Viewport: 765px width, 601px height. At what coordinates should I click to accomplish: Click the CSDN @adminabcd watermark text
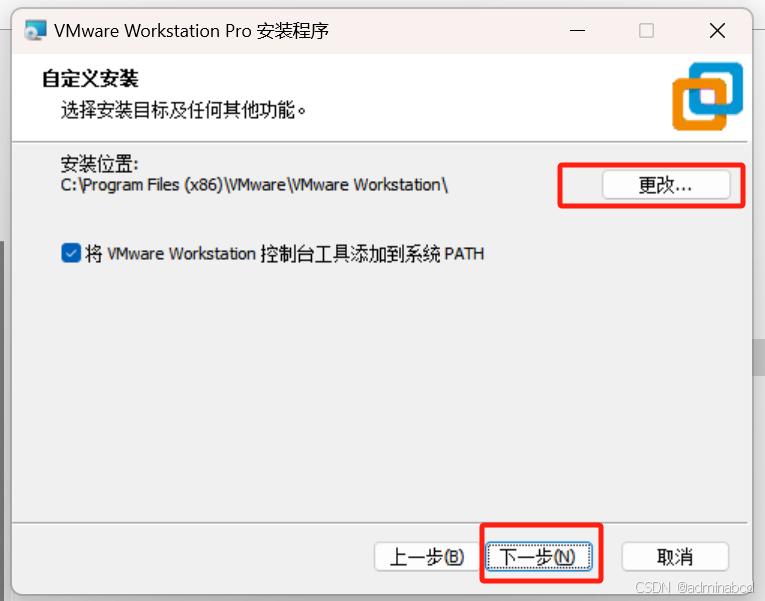tap(694, 587)
